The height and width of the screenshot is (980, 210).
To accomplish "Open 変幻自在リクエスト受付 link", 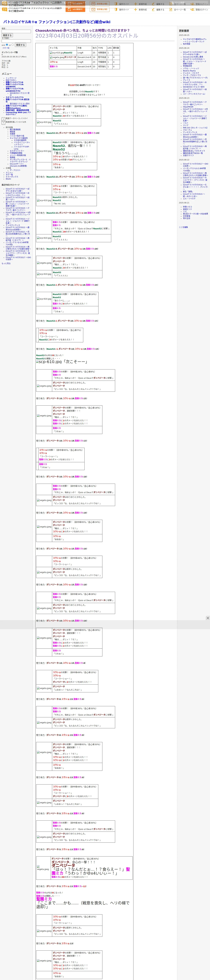I will pos(19,104).
